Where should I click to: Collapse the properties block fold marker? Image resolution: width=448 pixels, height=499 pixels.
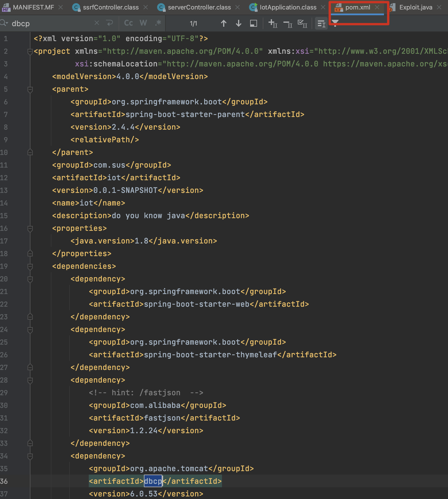(x=30, y=229)
